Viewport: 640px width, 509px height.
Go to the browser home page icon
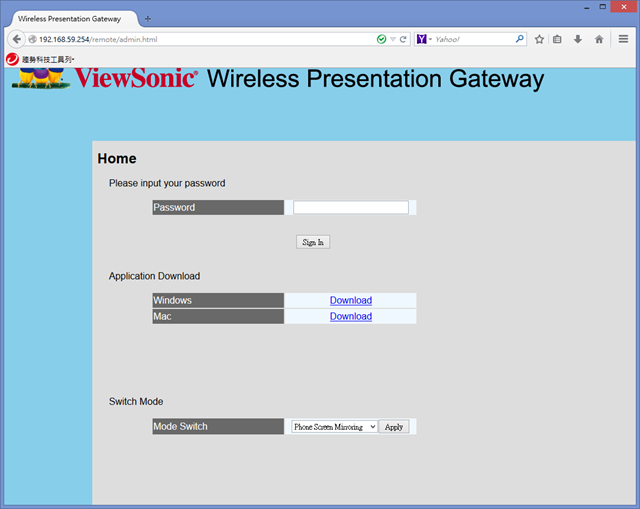599,39
